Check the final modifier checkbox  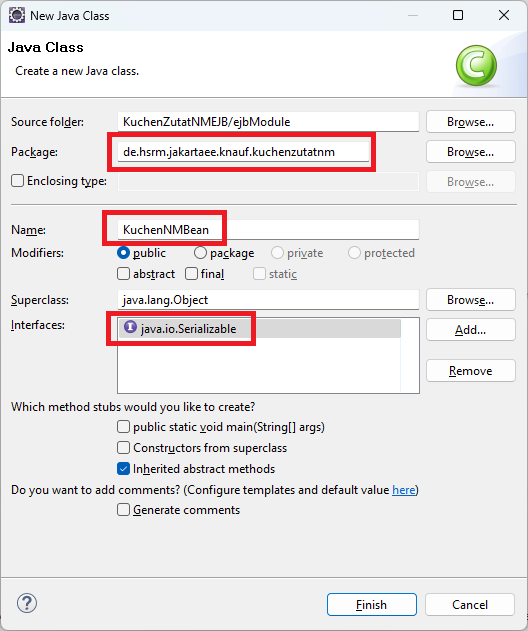coord(191,274)
